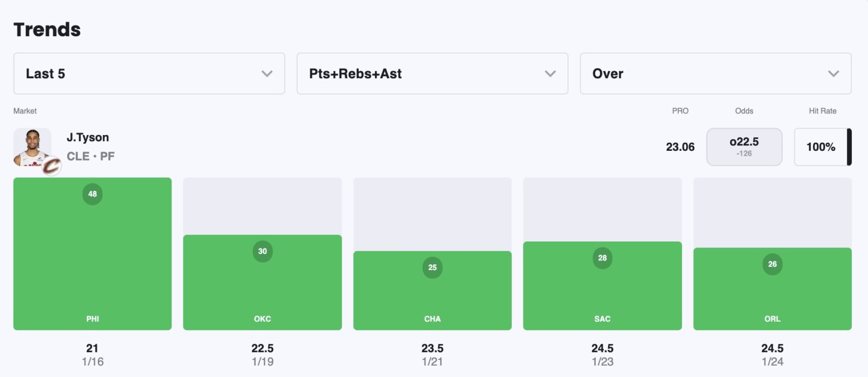Viewport: 868px width, 377px height.
Task: Click the 100% hit rate box
Action: pos(820,147)
